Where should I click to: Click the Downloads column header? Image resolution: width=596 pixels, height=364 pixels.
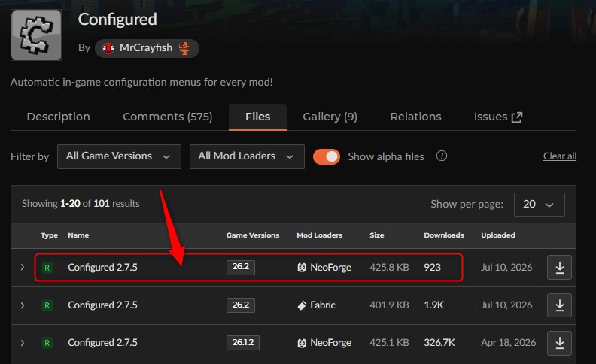coord(444,235)
